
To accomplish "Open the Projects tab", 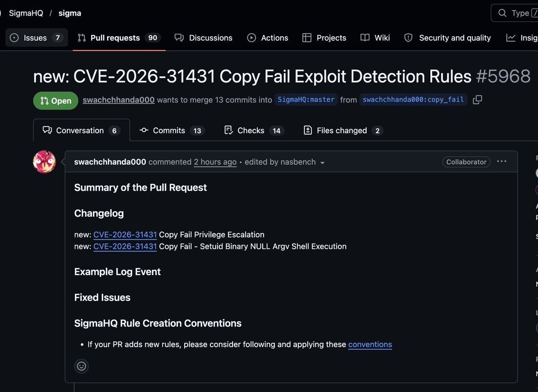I will click(324, 38).
